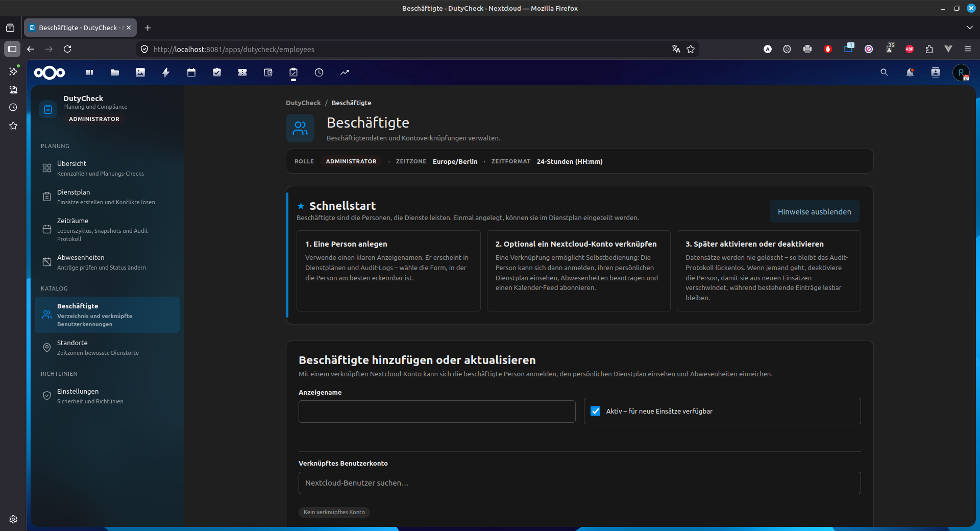The width and height of the screenshot is (980, 531).
Task: Open the red hand blocker extension
Action: (828, 49)
